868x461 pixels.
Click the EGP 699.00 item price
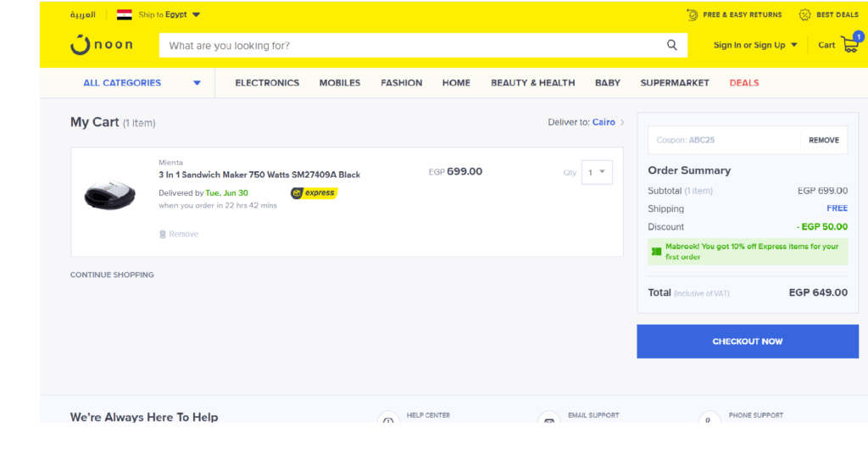[455, 171]
